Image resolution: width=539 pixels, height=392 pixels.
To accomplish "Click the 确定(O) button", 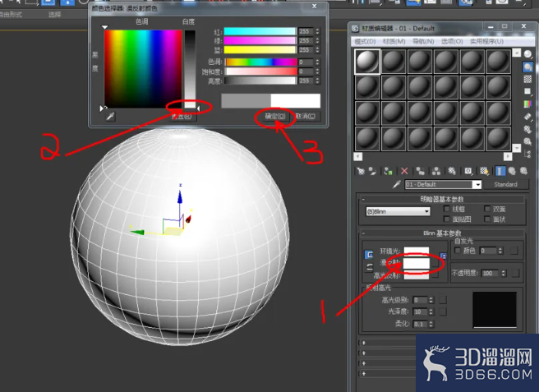I will (x=275, y=116).
